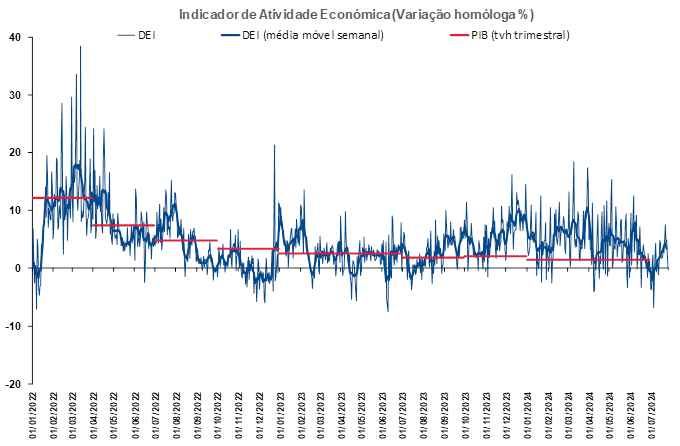The image size is (680, 446).
Task: Click the -10 label on the y-axis
Action: point(13,326)
